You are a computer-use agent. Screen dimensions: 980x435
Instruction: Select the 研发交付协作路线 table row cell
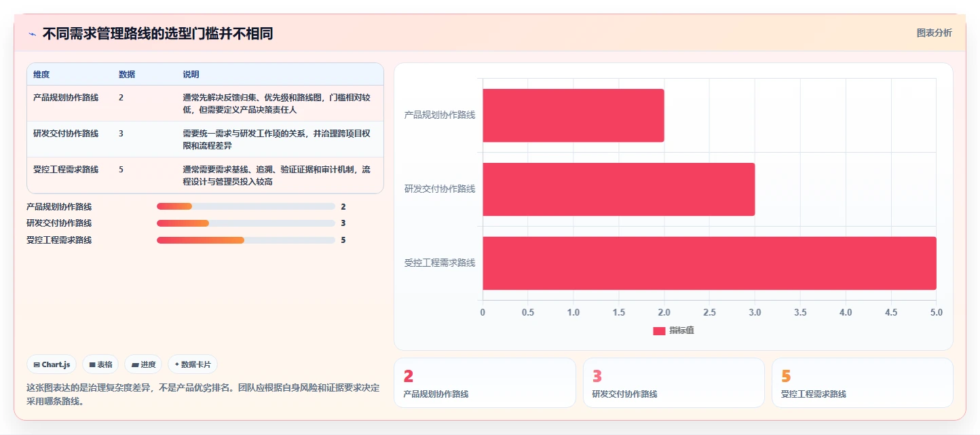[66, 134]
